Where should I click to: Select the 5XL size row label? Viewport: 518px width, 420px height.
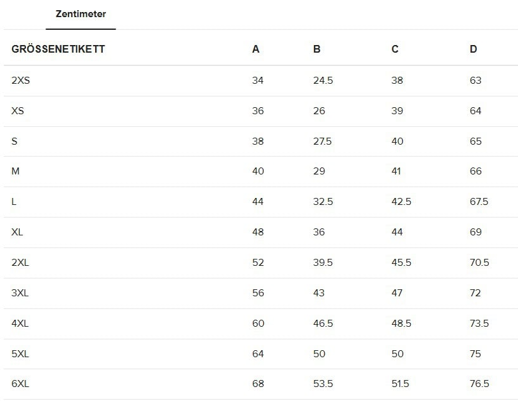click(x=20, y=354)
